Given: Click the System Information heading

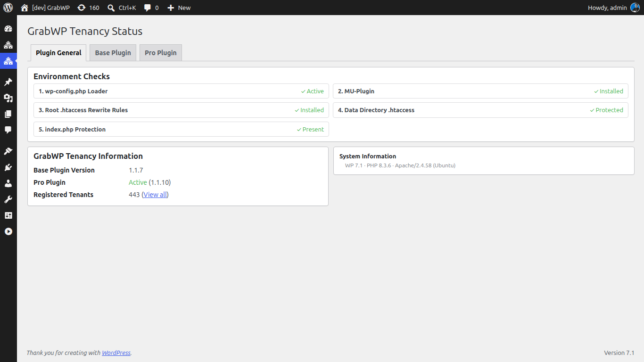Looking at the screenshot, I should point(368,156).
